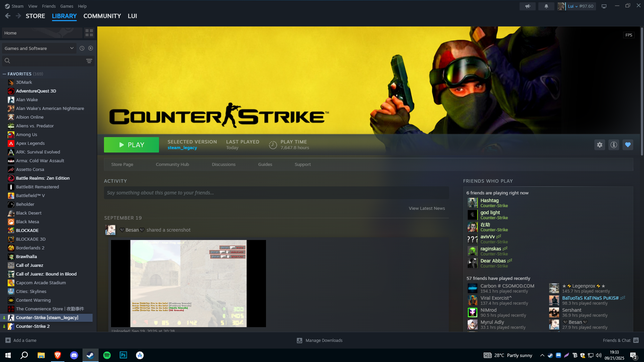This screenshot has height=362, width=644.
Task: Open the Games menu
Action: click(66, 6)
